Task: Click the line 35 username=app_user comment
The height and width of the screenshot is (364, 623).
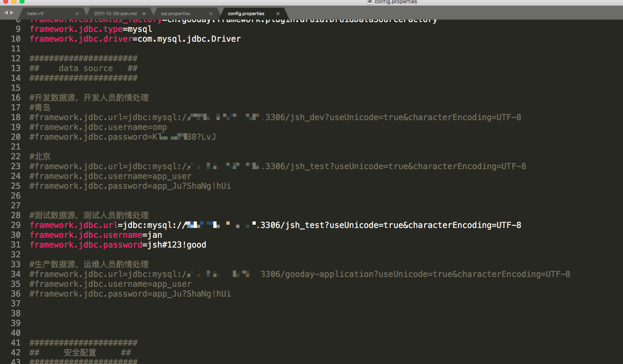Action: coord(110,284)
